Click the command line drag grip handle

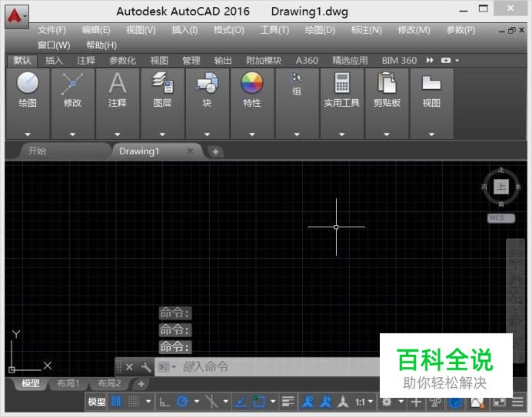pos(119,367)
